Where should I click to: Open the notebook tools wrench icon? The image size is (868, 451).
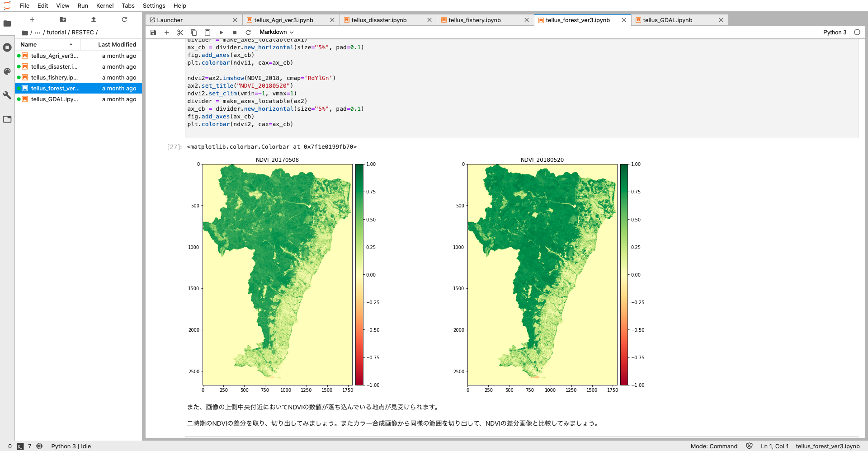coord(7,95)
